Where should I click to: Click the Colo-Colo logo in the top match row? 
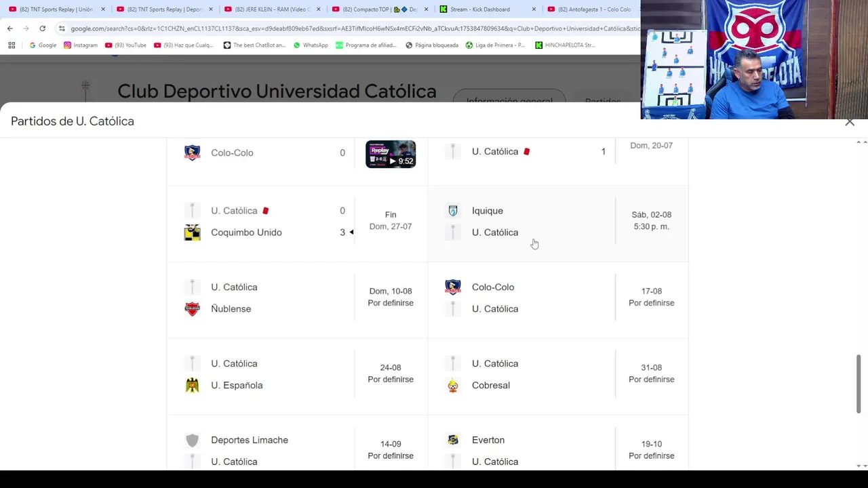(193, 152)
